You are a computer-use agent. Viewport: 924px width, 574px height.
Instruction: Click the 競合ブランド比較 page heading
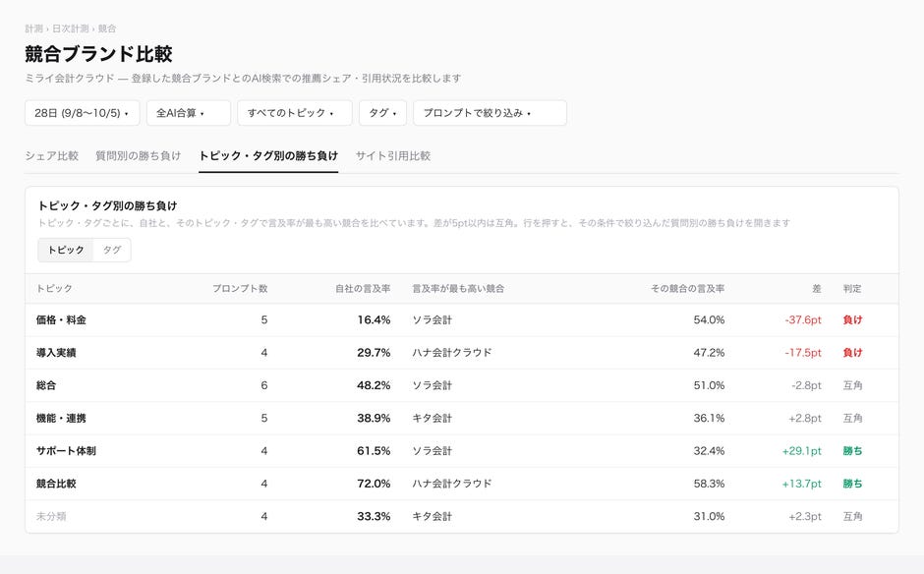98,54
